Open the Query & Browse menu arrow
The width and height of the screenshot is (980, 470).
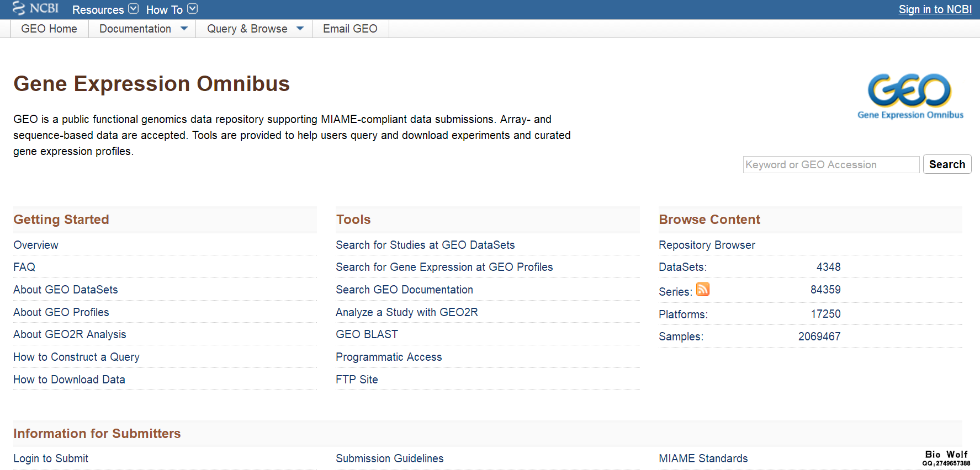tap(300, 29)
